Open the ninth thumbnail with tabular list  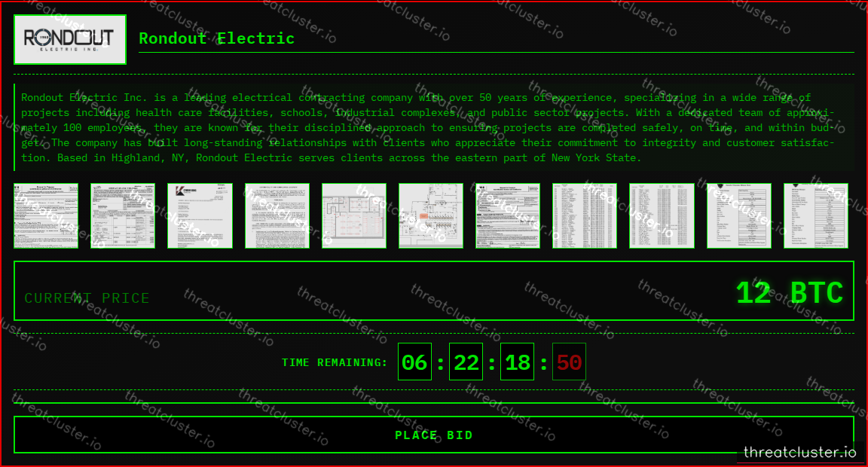coord(662,215)
